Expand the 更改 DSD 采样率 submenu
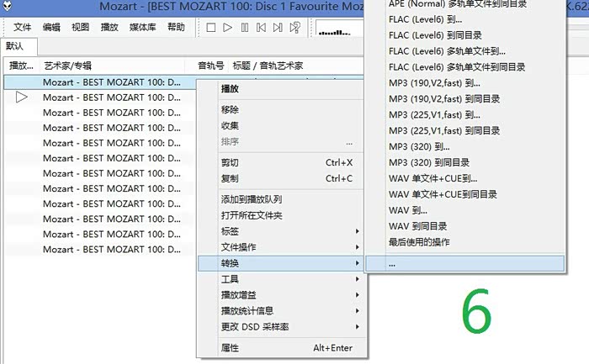 click(x=281, y=327)
